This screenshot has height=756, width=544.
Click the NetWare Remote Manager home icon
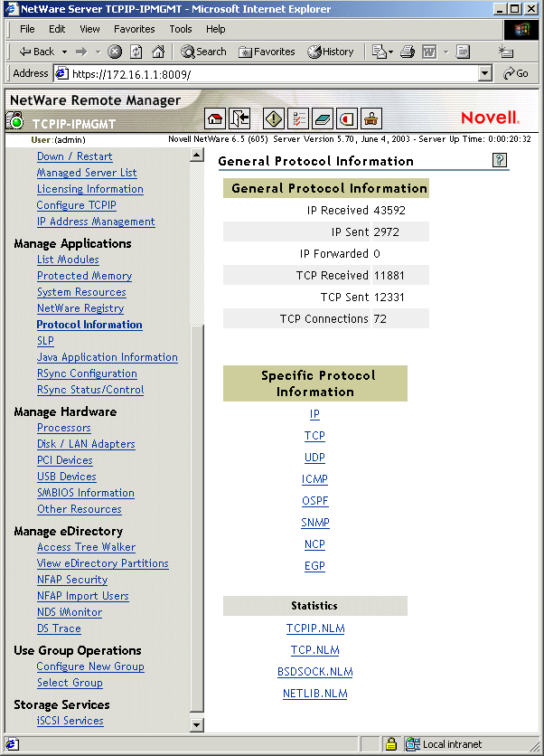(215, 118)
